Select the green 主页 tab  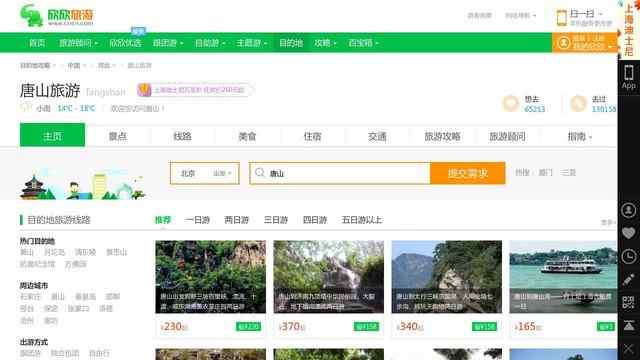[x=53, y=135]
